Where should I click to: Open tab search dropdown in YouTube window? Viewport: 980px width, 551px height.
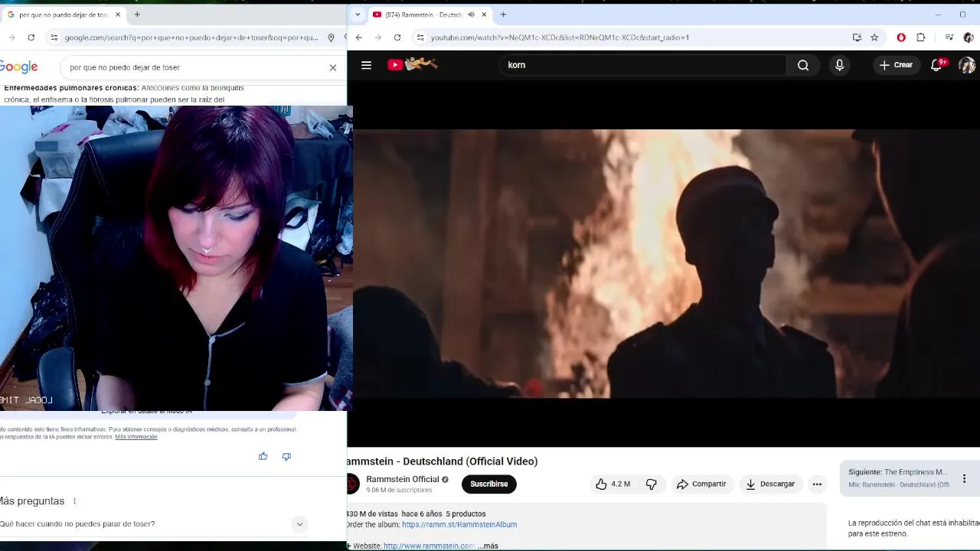[357, 15]
